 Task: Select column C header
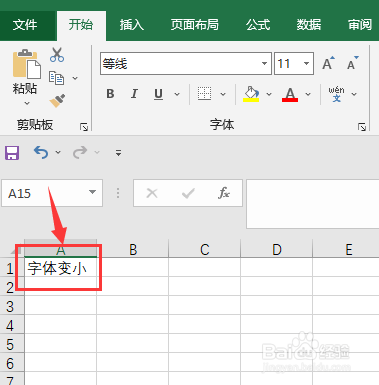(x=205, y=249)
